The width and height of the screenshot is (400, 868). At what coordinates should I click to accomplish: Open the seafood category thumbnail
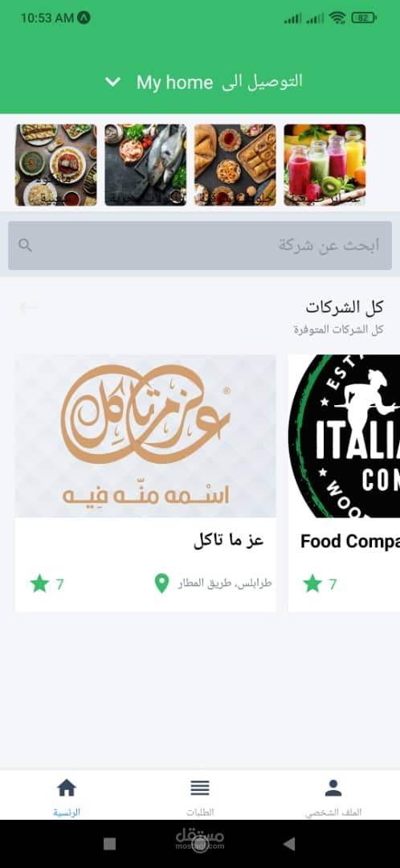tap(145, 165)
